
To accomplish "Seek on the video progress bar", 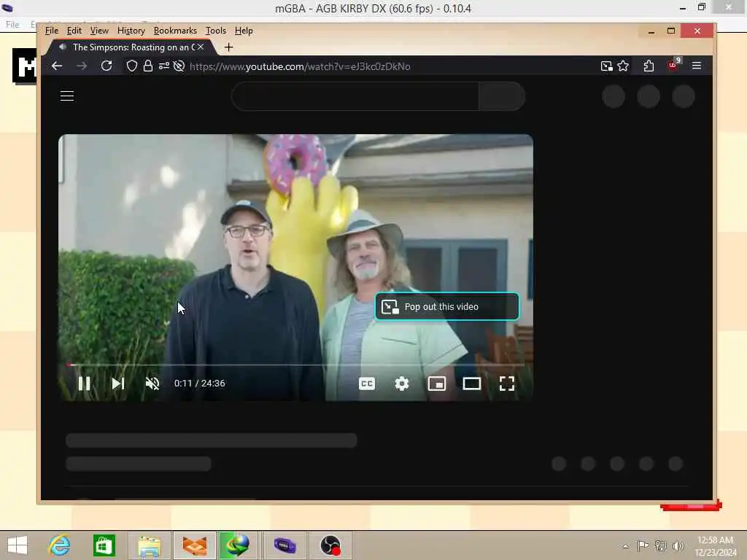I will 295,365.
